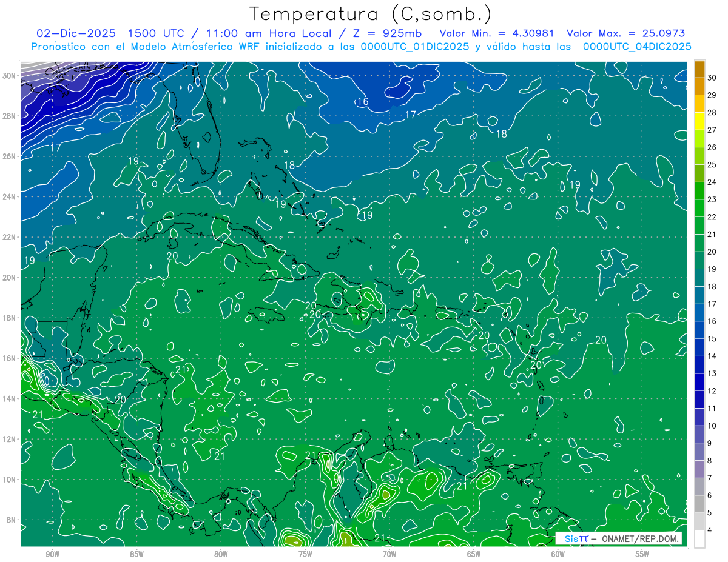Click 'Valor Max. = 25.0973' text
The height and width of the screenshot is (562, 728).
626,33
